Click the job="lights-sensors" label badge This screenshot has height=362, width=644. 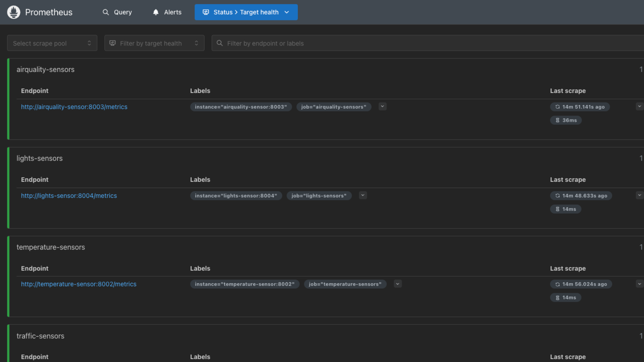pos(319,195)
